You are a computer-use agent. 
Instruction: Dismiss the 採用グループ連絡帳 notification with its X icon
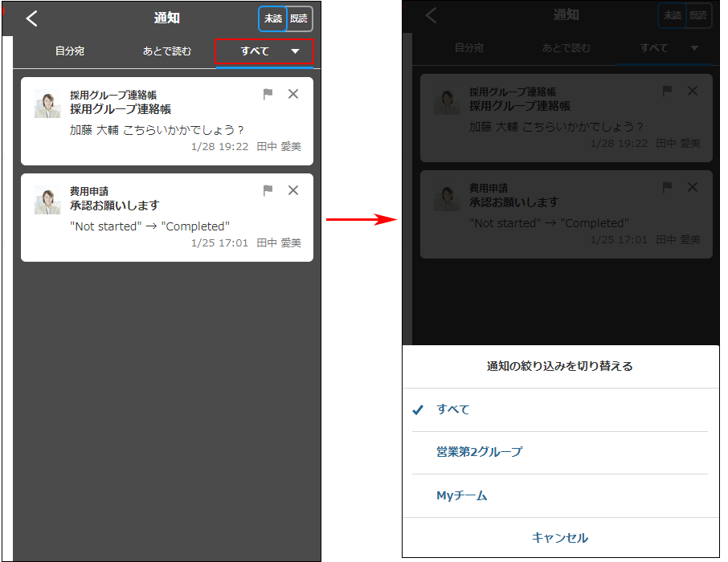(x=292, y=94)
